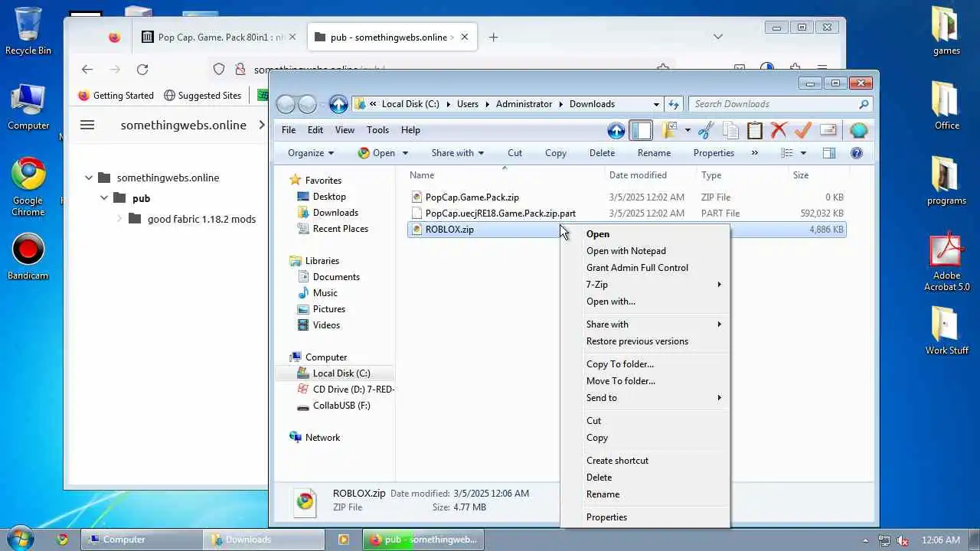Expand good fabric 1.18.2 mods folder chevron
Screen dimensions: 980x551
pyautogui.click(x=119, y=219)
